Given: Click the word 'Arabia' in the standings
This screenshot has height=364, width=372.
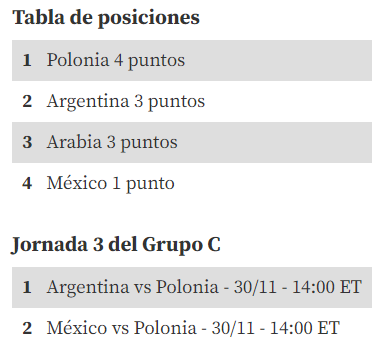Looking at the screenshot, I should click(x=74, y=142).
